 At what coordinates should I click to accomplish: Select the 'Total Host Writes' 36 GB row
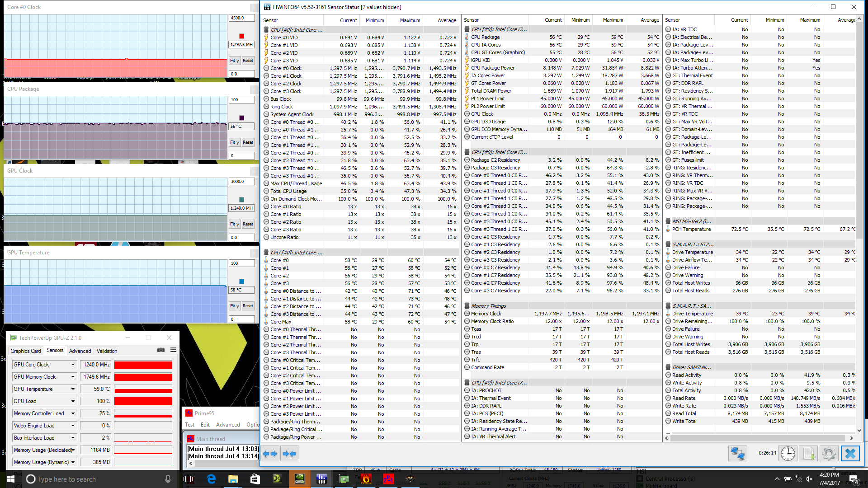pos(760,283)
